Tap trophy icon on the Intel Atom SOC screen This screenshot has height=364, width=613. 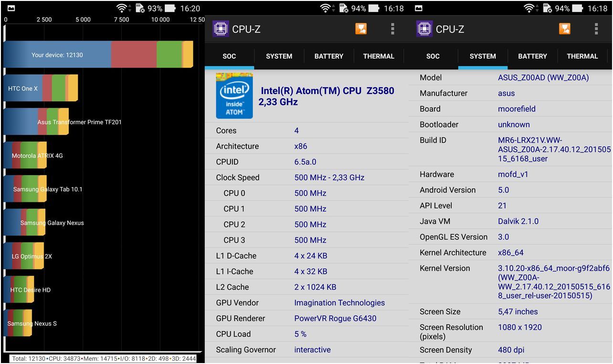click(361, 29)
